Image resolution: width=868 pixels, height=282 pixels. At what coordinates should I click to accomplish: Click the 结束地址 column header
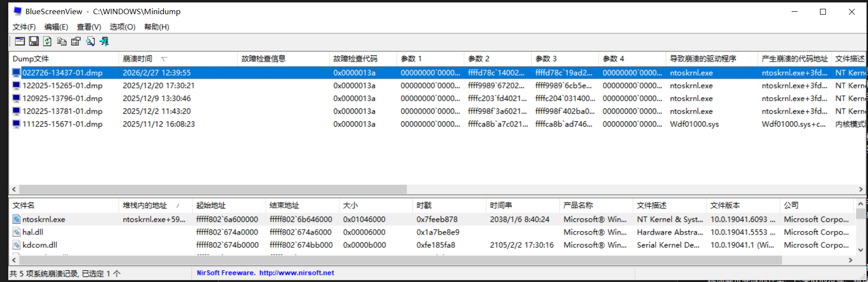tap(302, 205)
